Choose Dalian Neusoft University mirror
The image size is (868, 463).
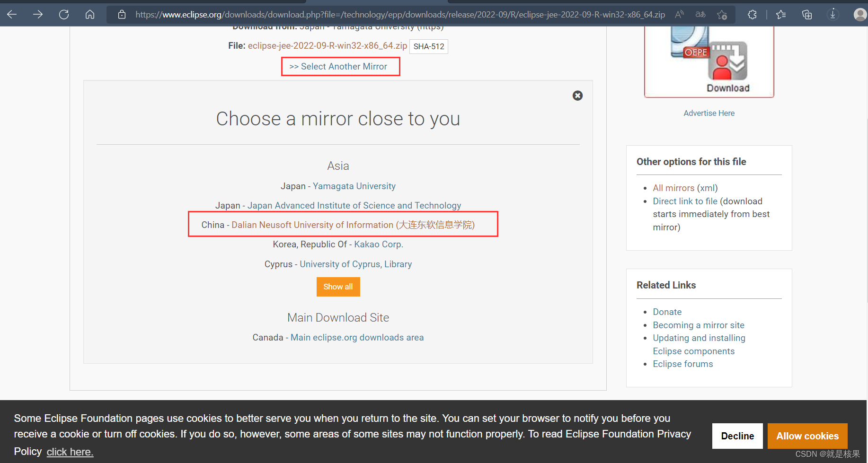click(x=353, y=225)
